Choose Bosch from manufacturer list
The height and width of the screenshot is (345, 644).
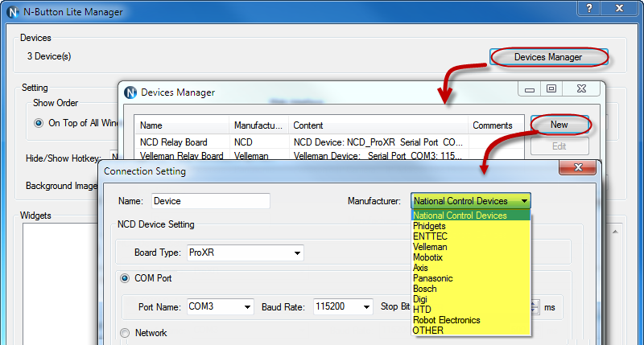(x=471, y=289)
